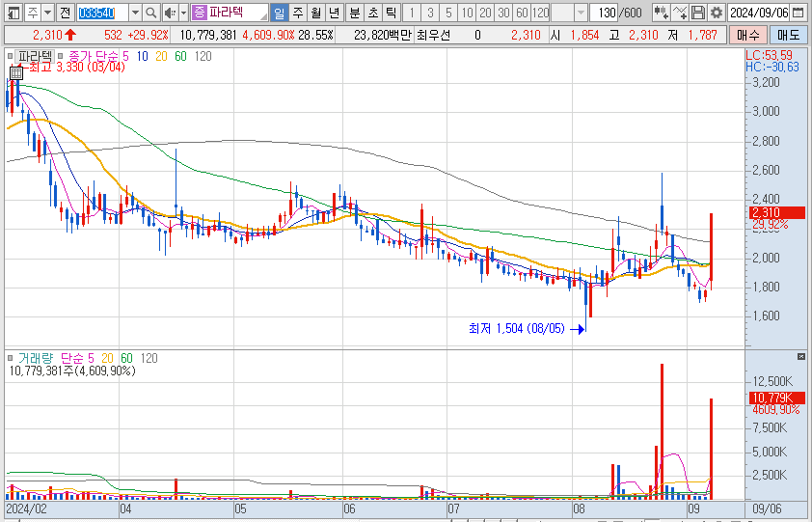Open the stock search magnifier
Image resolution: width=812 pixels, height=522 pixels.
(150, 13)
